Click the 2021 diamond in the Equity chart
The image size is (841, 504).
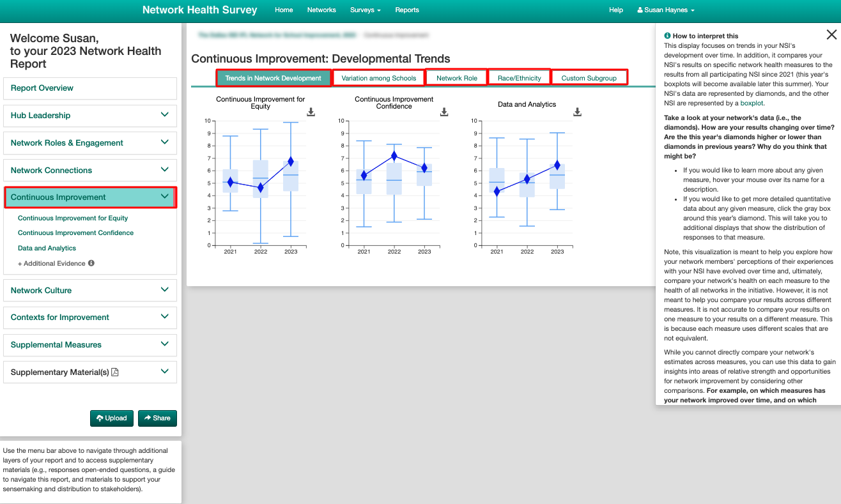click(230, 183)
